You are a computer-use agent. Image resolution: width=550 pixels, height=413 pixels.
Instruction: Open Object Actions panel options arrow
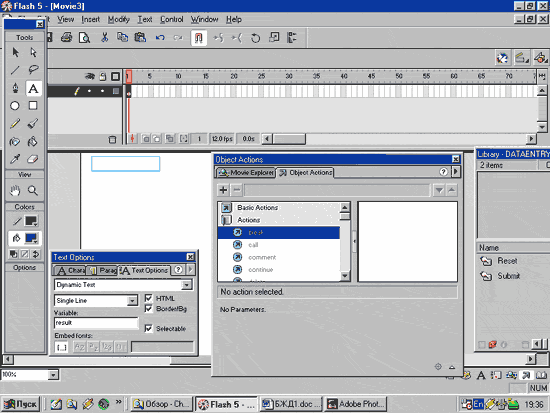(456, 172)
